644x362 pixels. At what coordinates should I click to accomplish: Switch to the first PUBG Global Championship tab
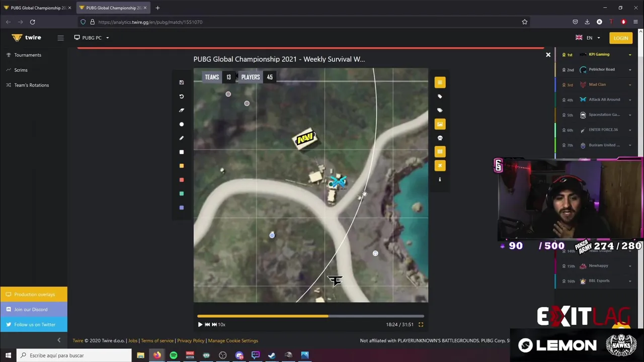tap(37, 8)
